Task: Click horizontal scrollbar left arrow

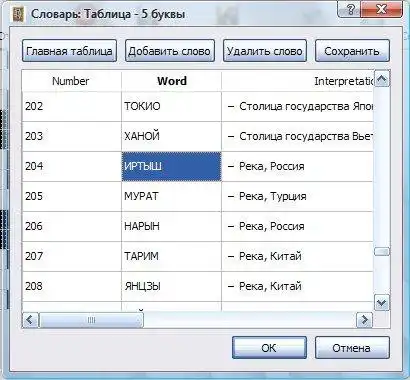Action: (x=30, y=320)
